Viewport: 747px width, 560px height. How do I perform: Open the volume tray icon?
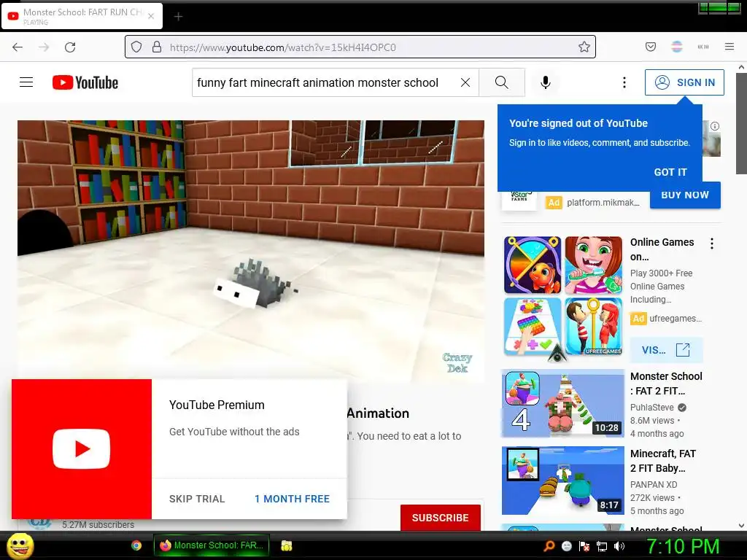(619, 546)
